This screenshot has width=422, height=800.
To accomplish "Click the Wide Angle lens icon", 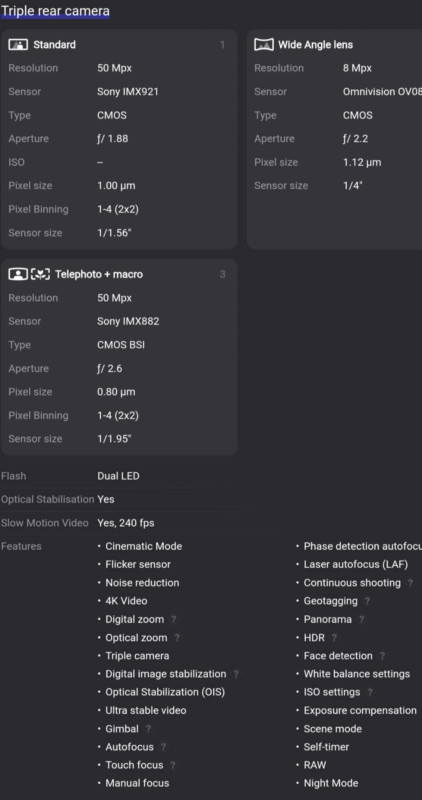I will click(x=264, y=45).
